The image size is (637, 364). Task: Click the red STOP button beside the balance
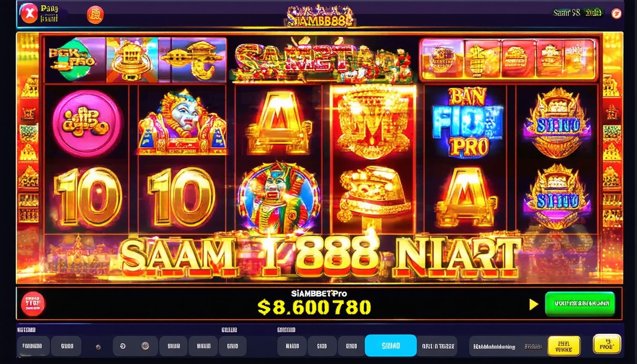pos(33,304)
